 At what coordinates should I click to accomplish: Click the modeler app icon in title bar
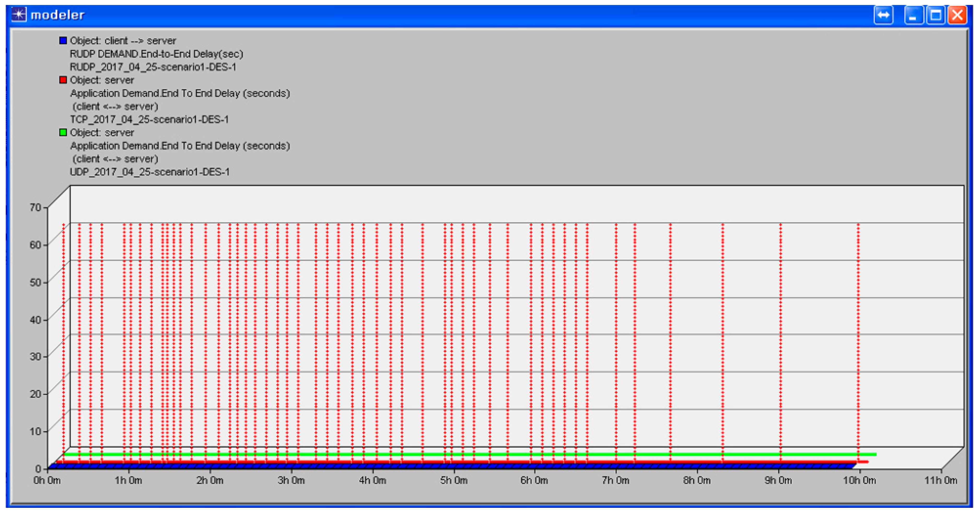(x=19, y=15)
